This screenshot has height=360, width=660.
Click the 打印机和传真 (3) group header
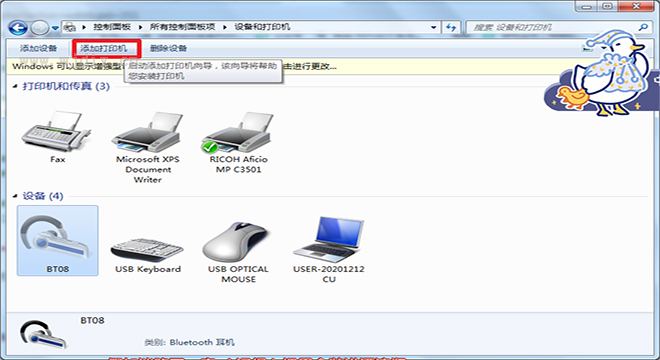tap(66, 86)
